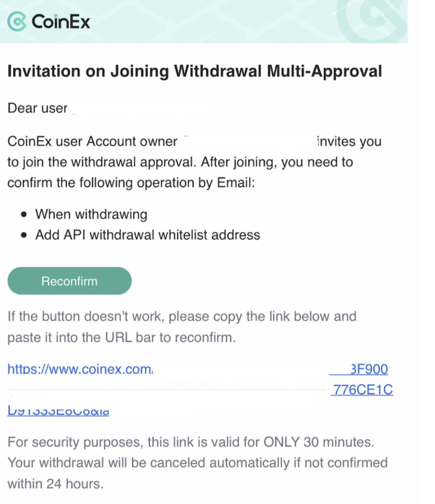Click the green CoinEx logo icon
This screenshot has width=435, height=504.
click(17, 21)
